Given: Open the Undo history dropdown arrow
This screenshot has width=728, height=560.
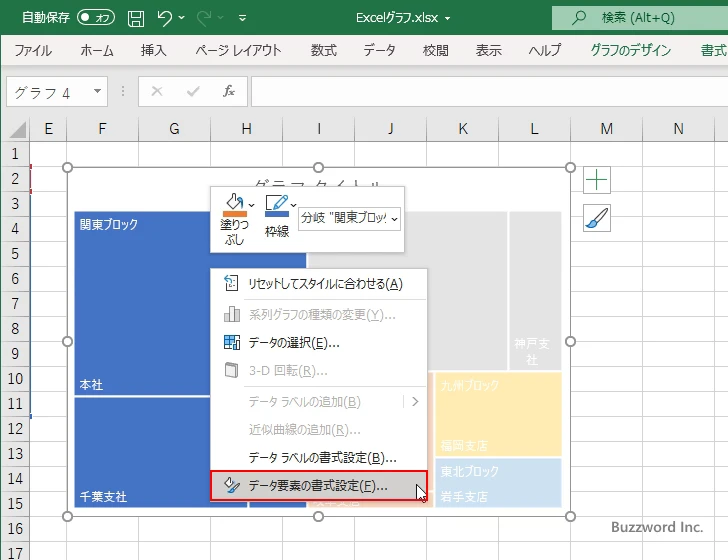Looking at the screenshot, I should tap(182, 18).
